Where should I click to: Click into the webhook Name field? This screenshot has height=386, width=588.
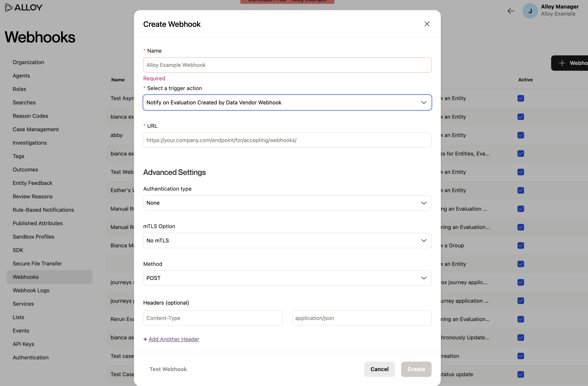coord(287,65)
